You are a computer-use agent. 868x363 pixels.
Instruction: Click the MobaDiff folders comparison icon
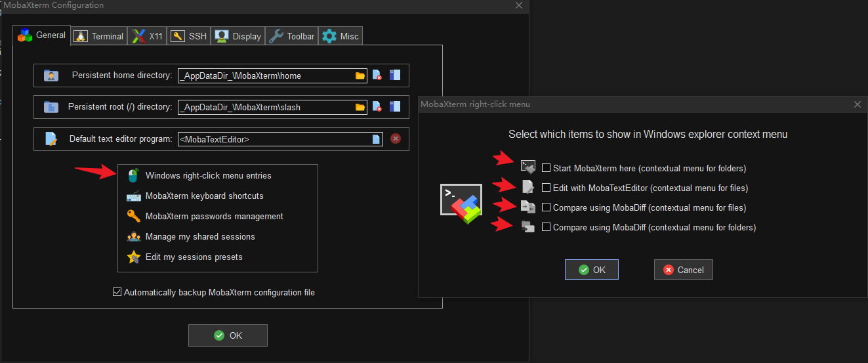click(x=528, y=226)
